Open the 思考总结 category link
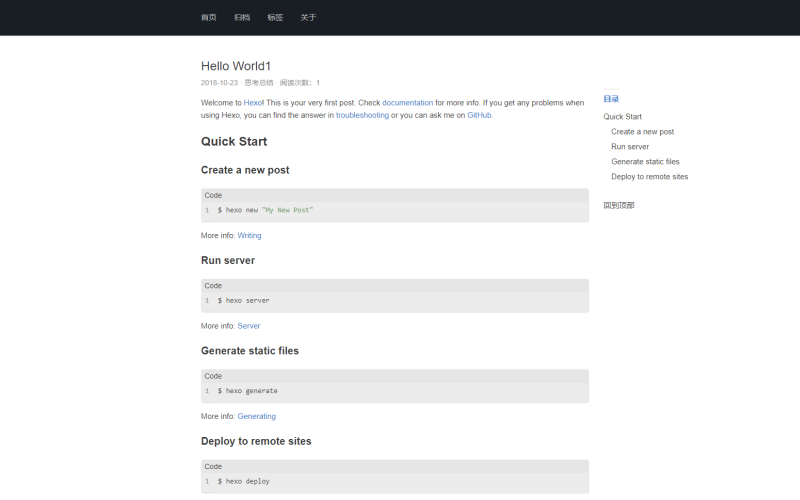800x500 pixels. coord(259,83)
